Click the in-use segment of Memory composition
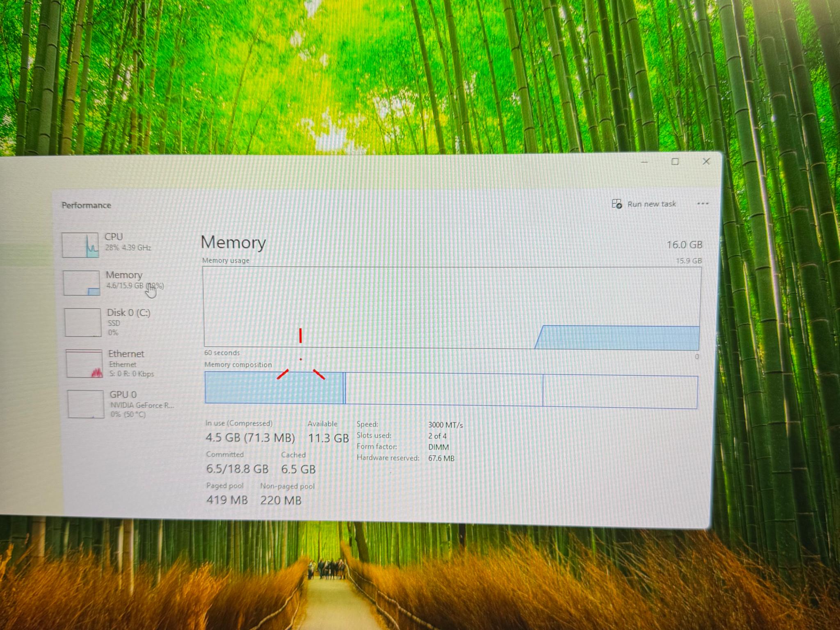840x630 pixels. click(274, 388)
